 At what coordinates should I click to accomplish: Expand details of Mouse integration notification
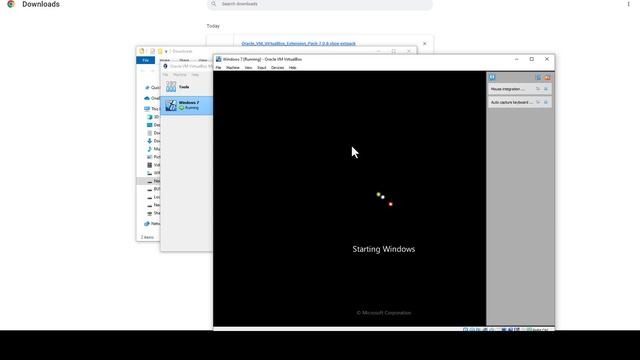click(538, 89)
